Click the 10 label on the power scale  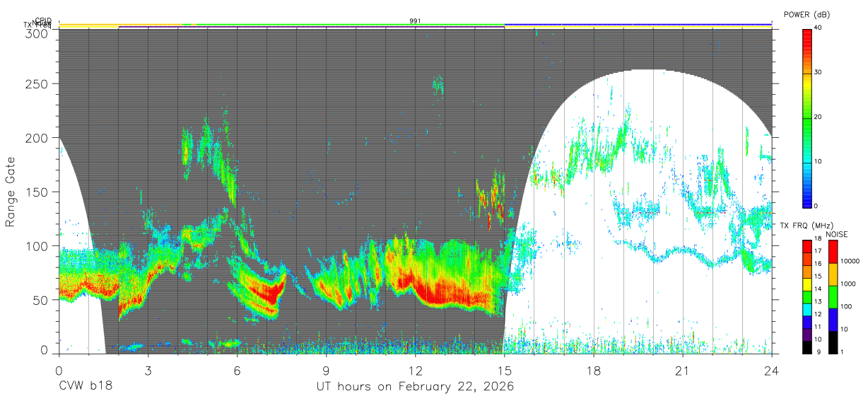coord(819,161)
